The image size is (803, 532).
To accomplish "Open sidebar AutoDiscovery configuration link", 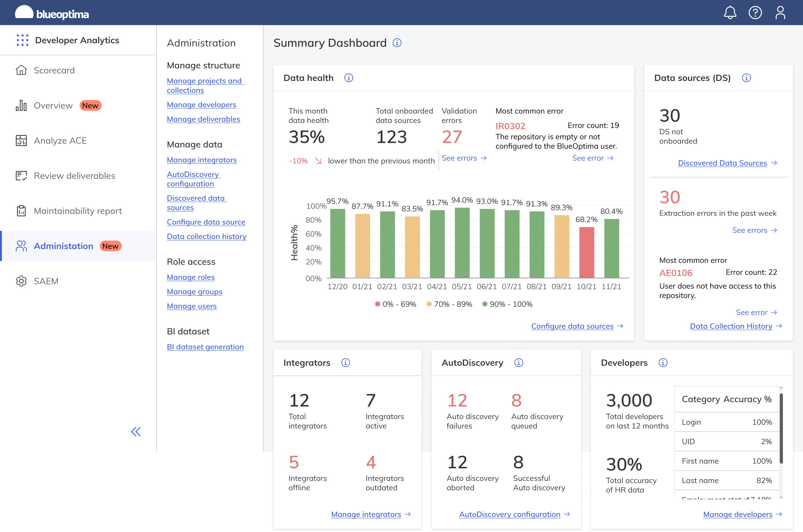I will (x=193, y=179).
